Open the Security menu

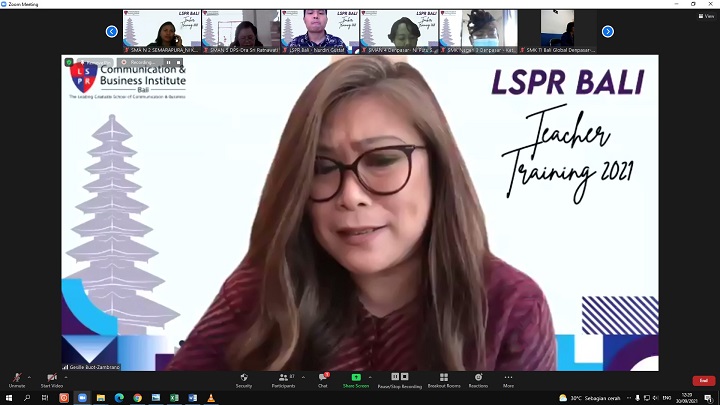tap(244, 380)
